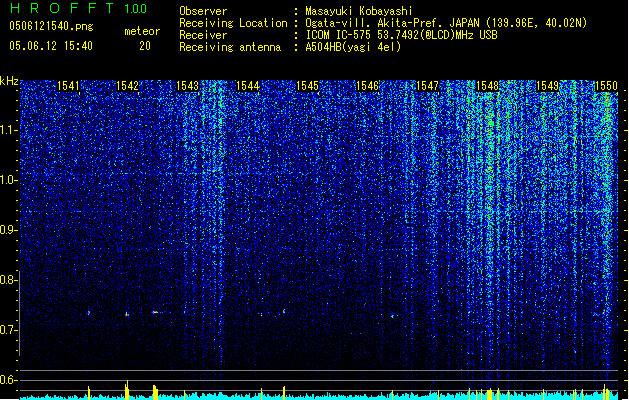
Task: Click the kHz unit label
Action: (x=9, y=81)
